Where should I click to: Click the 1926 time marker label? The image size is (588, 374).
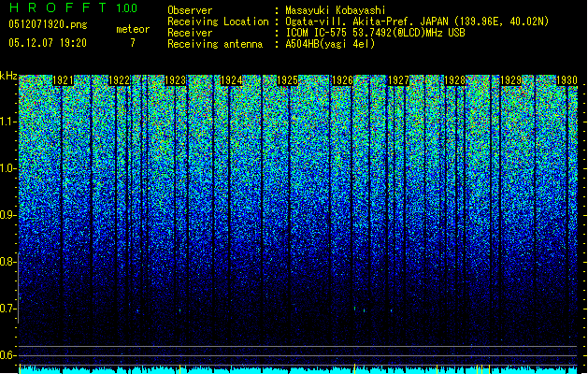click(x=343, y=80)
